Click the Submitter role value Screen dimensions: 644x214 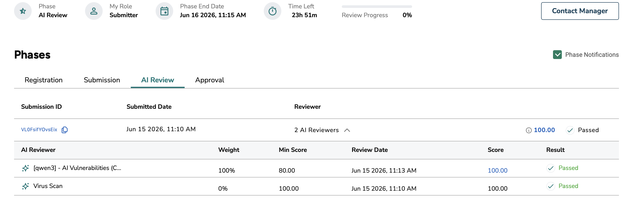coord(124,15)
